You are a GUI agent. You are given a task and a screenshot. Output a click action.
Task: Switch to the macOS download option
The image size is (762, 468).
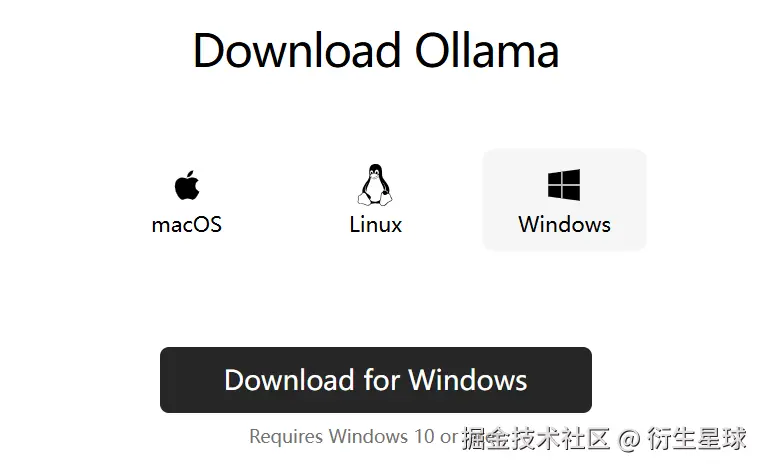click(187, 200)
